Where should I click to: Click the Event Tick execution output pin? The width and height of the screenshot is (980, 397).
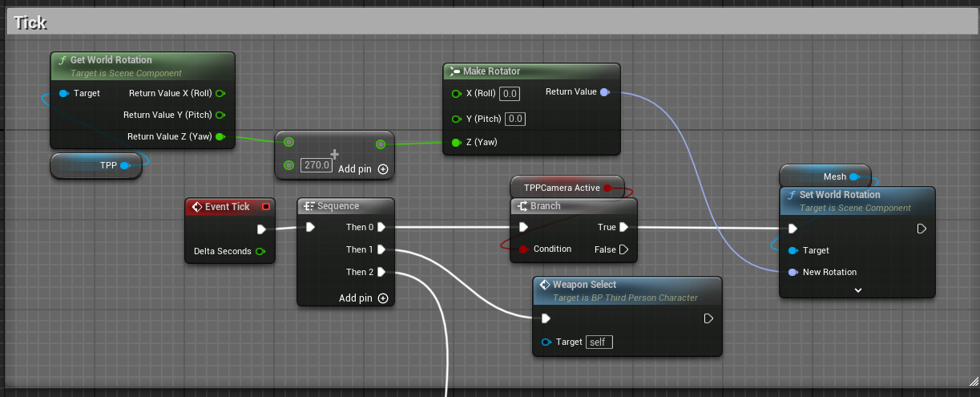[261, 229]
